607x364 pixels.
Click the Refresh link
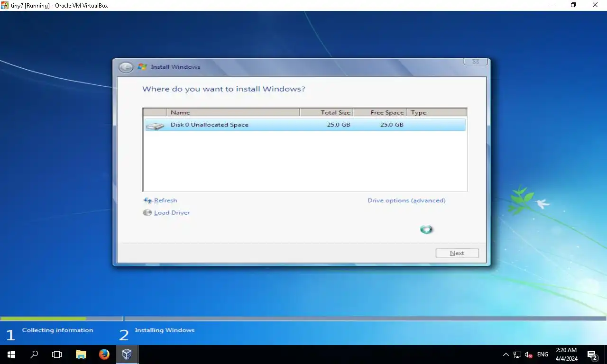(x=166, y=200)
